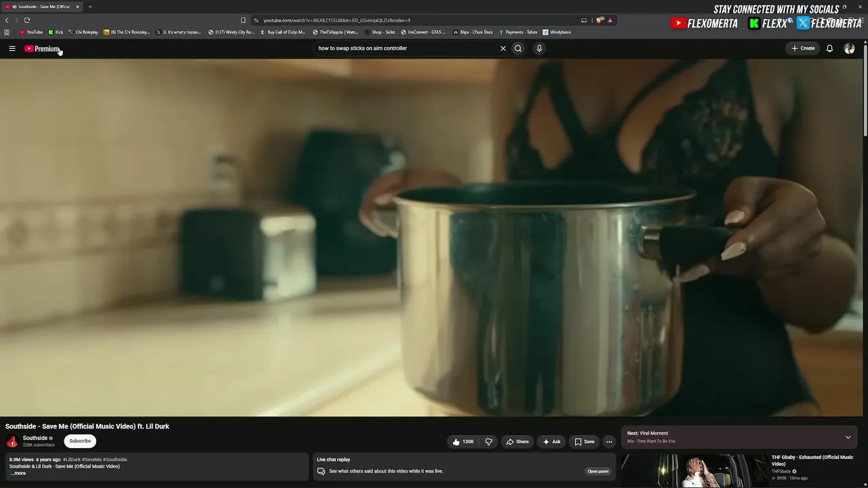
Task: View site information icon in address bar
Action: [x=256, y=20]
